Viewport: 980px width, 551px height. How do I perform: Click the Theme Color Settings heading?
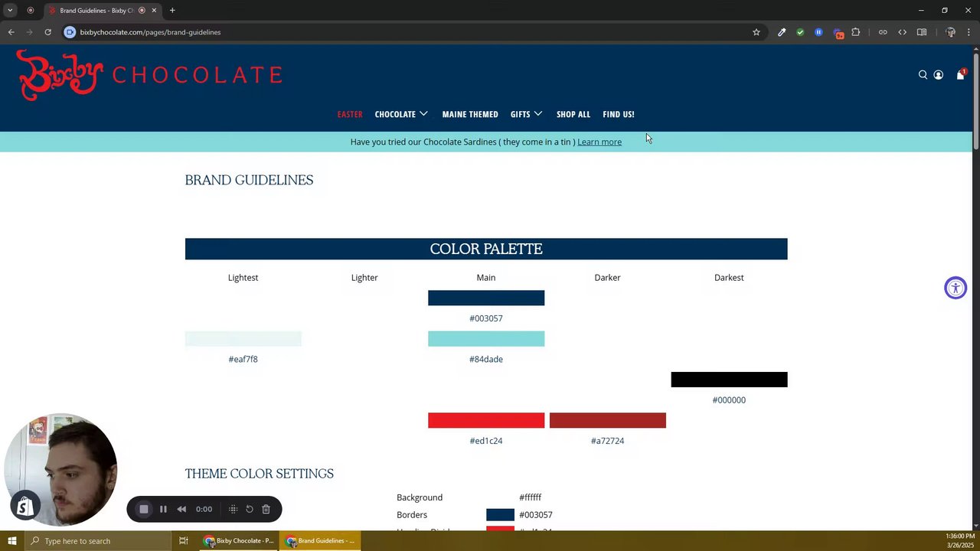(260, 474)
